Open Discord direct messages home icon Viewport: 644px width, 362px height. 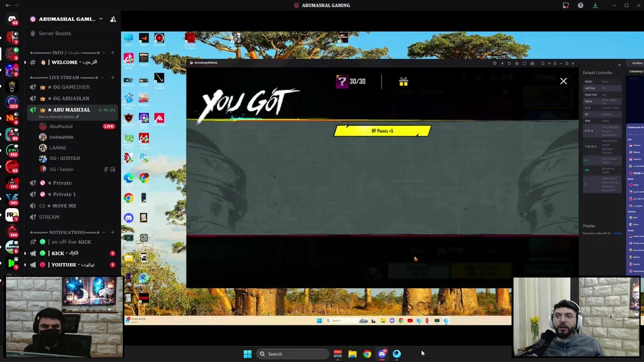12,19
